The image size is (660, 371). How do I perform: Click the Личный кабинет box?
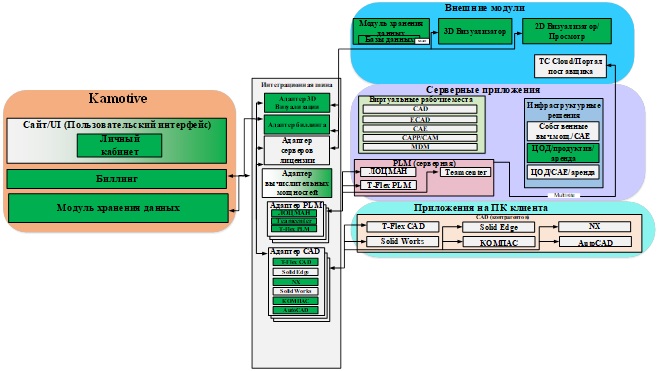[120, 146]
